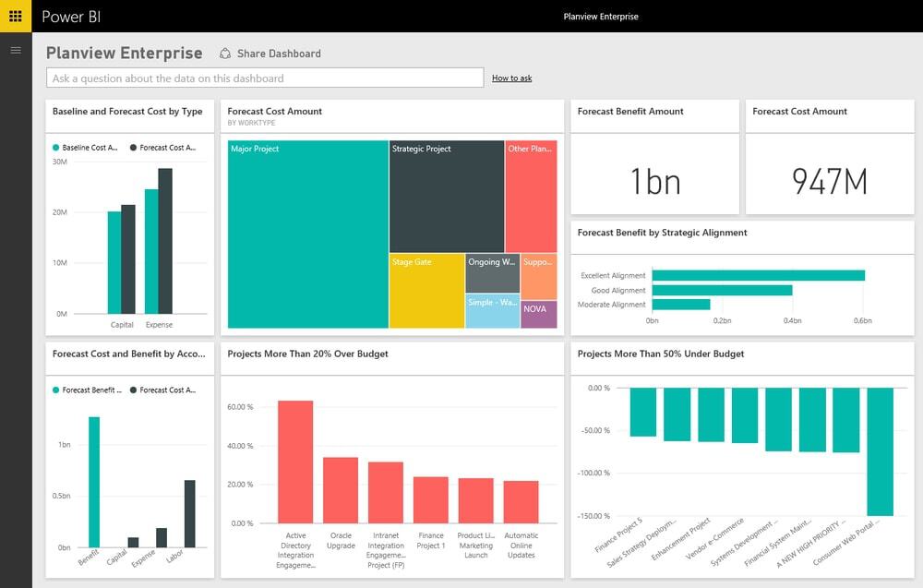Select Major Project treemap block
The image size is (923, 588).
pyautogui.click(x=308, y=234)
